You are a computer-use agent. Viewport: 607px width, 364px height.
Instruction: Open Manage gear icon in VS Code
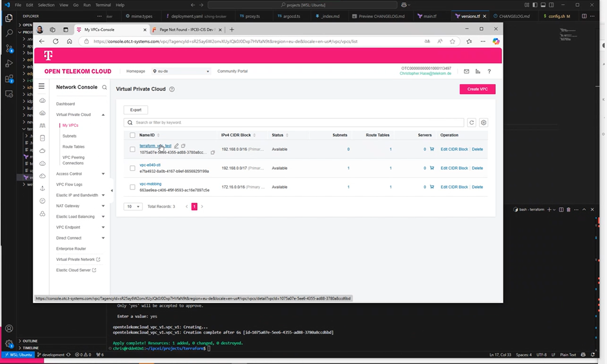(9, 344)
